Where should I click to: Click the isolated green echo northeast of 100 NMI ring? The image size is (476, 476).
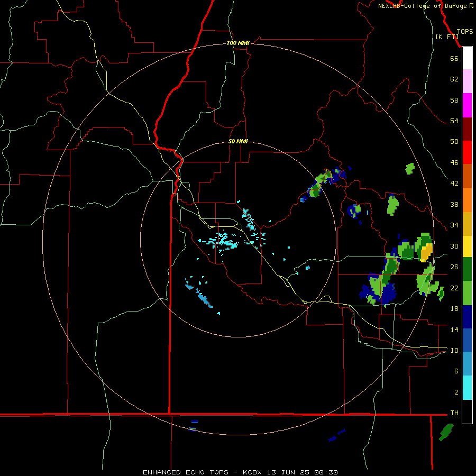click(x=410, y=168)
